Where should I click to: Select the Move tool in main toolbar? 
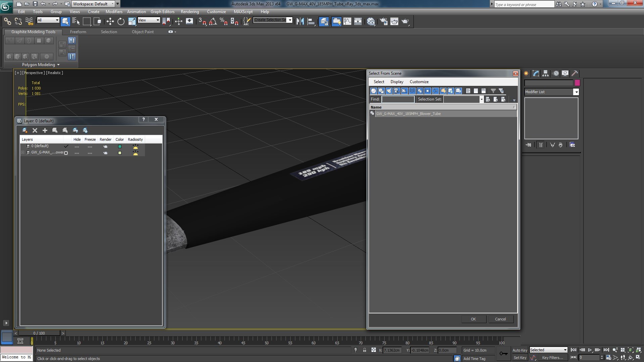point(110,21)
